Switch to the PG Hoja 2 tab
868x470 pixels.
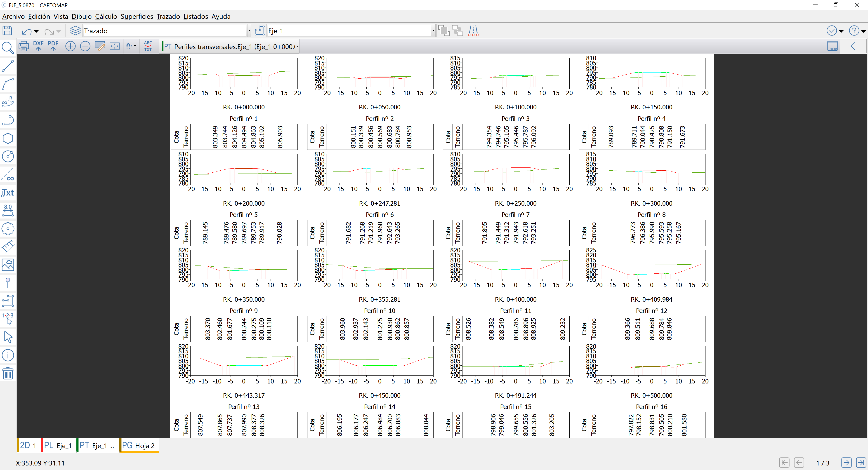pyautogui.click(x=139, y=445)
